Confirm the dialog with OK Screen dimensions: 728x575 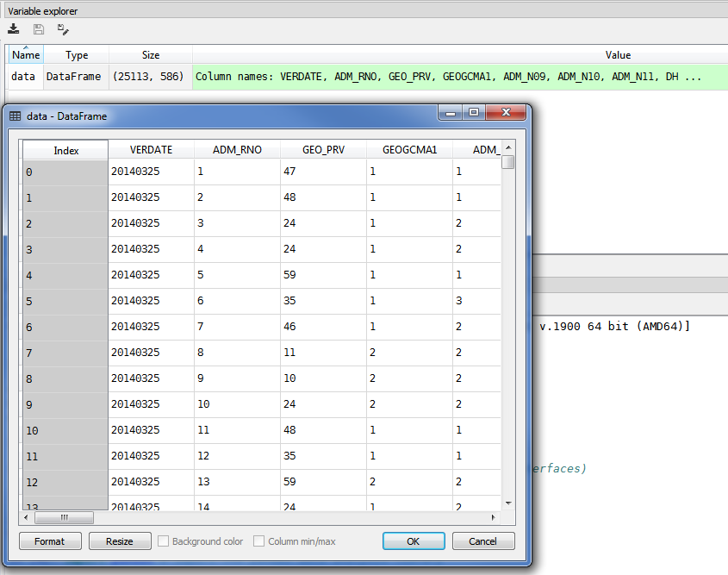click(x=414, y=541)
